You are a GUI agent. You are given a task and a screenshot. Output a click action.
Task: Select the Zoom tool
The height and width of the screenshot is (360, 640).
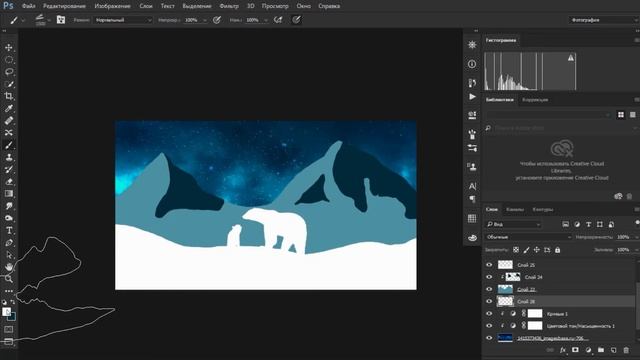(x=9, y=279)
